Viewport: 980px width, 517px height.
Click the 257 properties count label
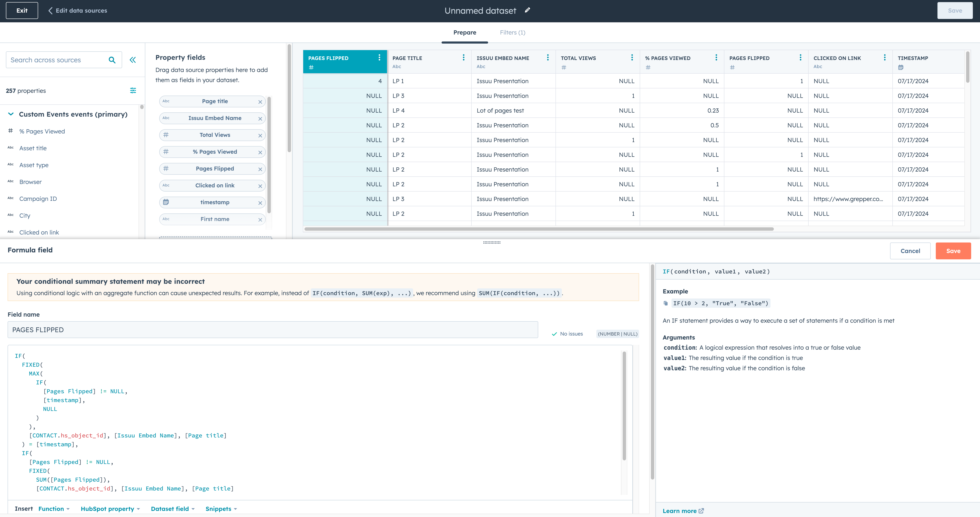[25, 91]
